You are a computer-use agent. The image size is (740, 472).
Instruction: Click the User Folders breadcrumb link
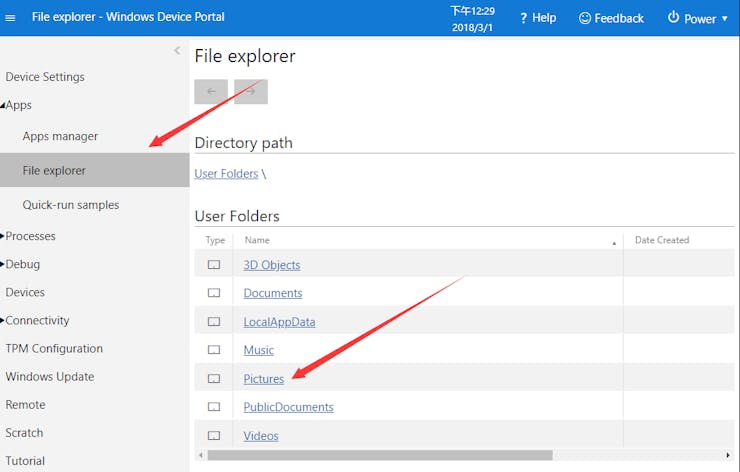227,174
